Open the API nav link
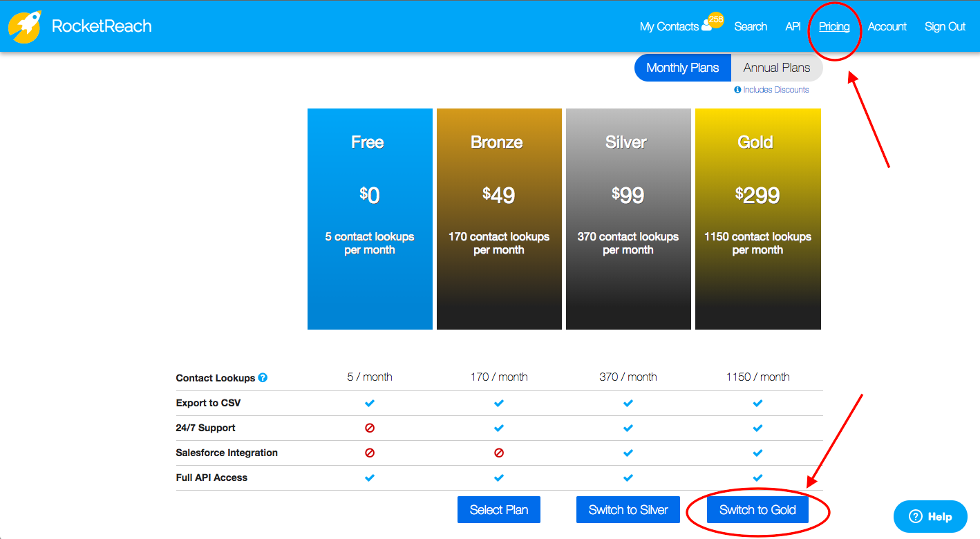980x539 pixels. click(x=793, y=26)
